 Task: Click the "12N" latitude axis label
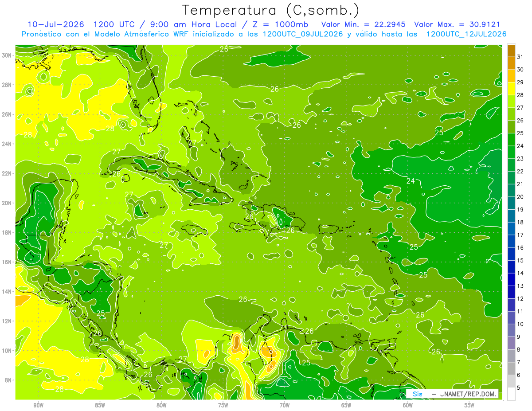coord(7,321)
